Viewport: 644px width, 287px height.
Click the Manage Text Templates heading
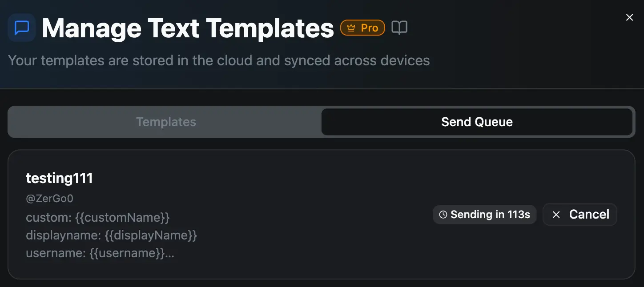click(x=188, y=28)
